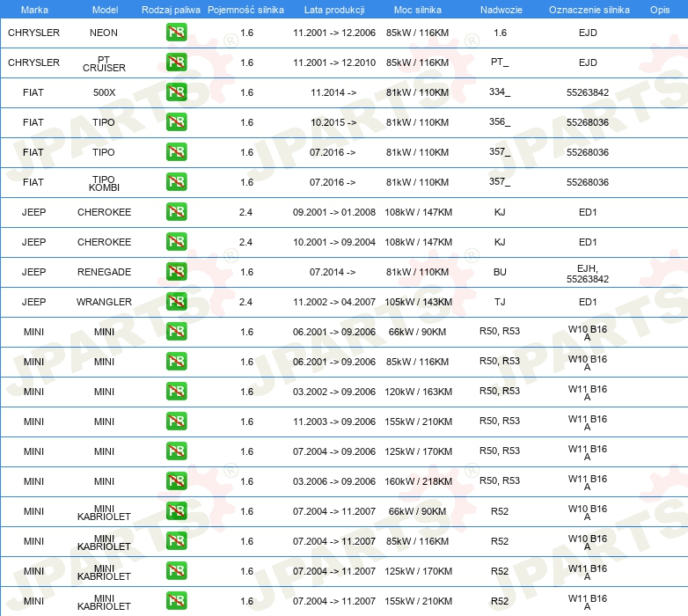Click the fuel icon in the Fiat Tipo Kombi row

(x=176, y=182)
